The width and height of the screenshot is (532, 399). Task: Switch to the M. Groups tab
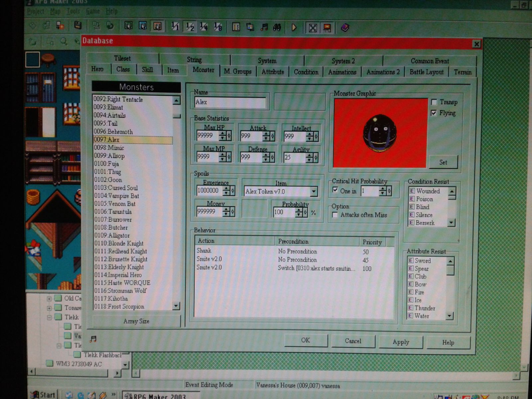coord(237,71)
